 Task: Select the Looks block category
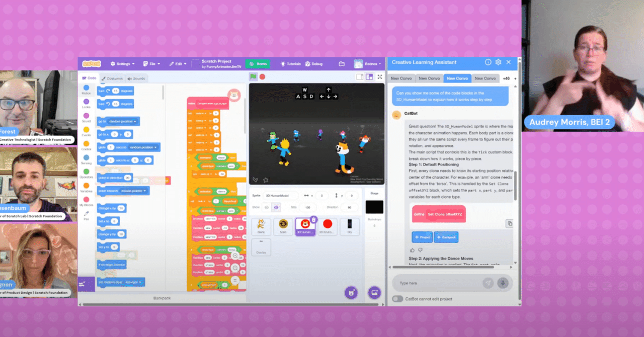tap(87, 103)
